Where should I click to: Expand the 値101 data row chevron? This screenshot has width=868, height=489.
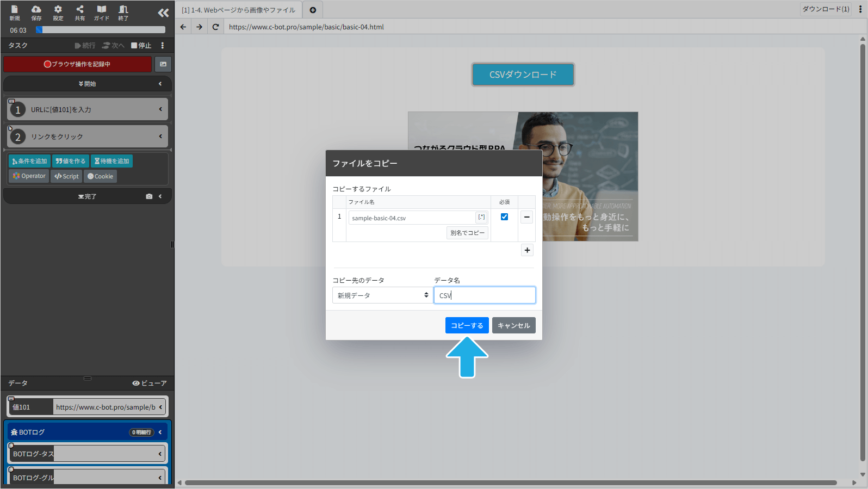[160, 407]
